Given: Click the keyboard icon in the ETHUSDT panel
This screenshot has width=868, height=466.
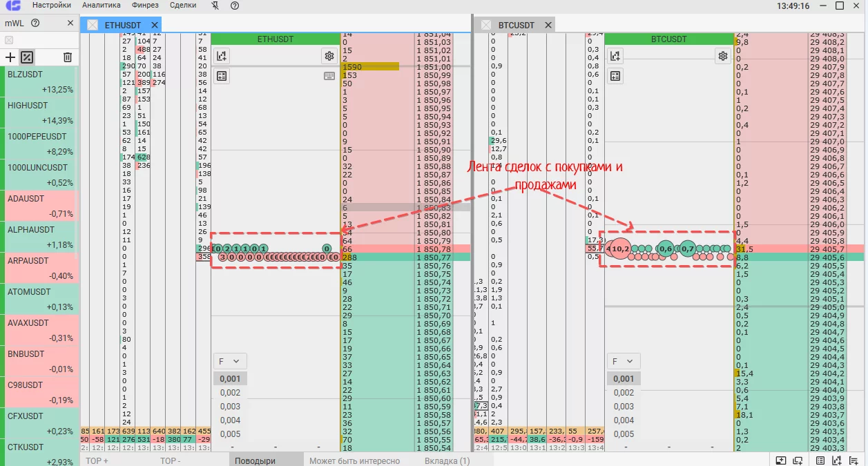Looking at the screenshot, I should 329,76.
